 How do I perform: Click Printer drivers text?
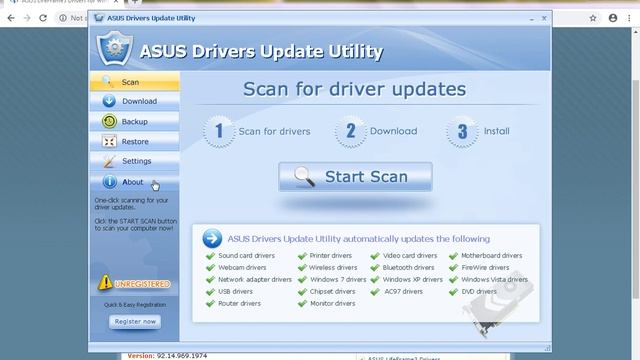[x=331, y=256]
